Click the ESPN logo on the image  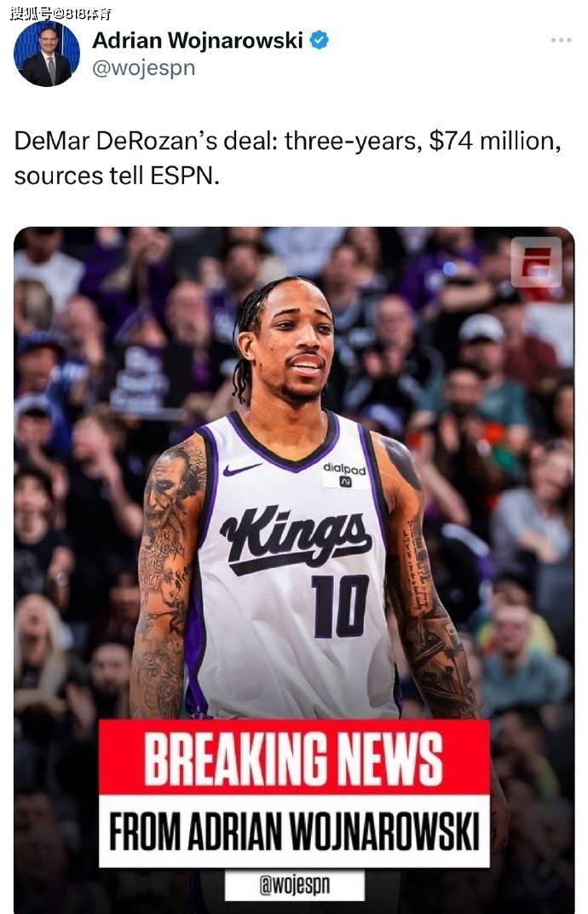pos(536,263)
